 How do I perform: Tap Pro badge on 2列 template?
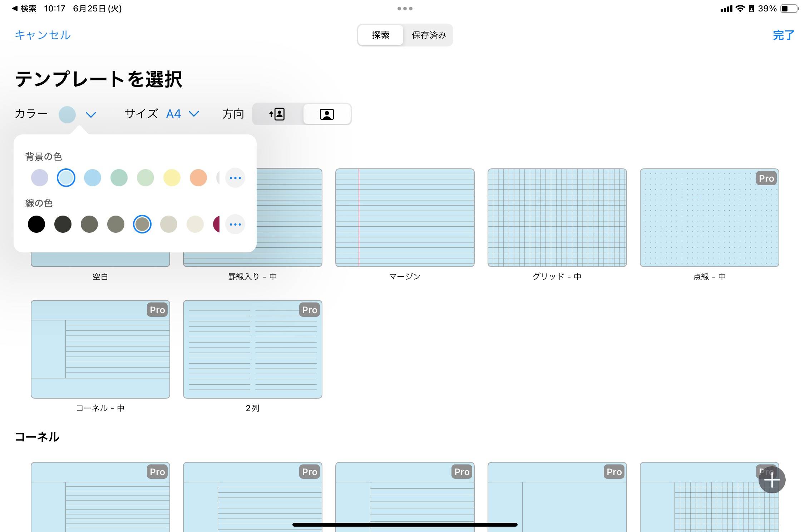[310, 310]
